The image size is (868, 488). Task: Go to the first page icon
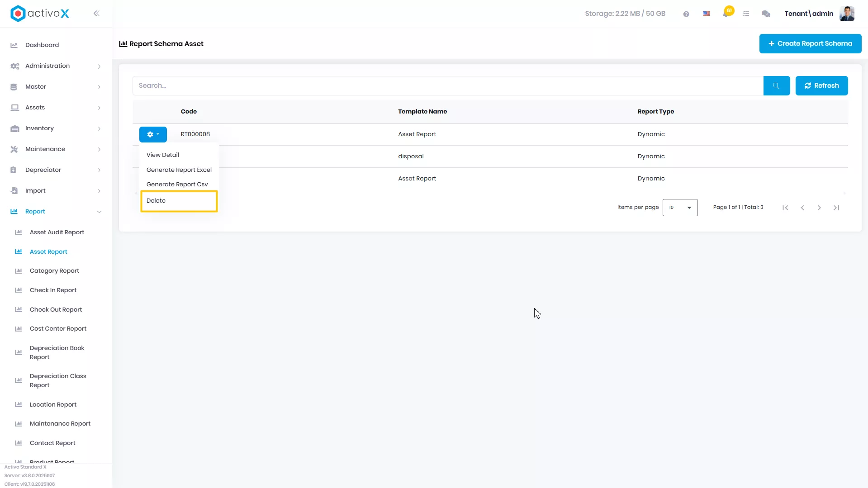coord(785,208)
